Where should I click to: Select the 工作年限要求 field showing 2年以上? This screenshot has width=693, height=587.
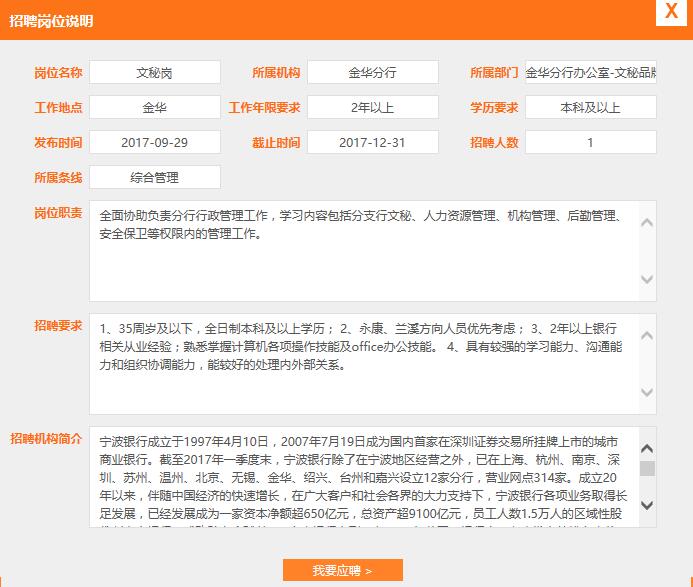373,107
